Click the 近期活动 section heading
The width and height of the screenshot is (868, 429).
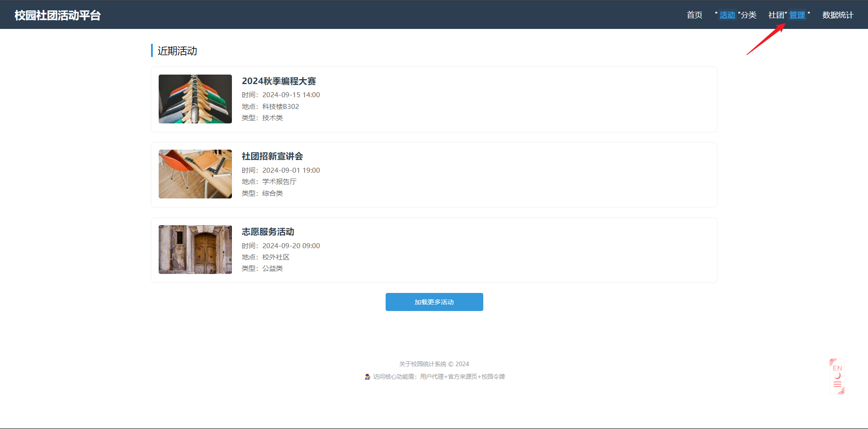point(177,51)
